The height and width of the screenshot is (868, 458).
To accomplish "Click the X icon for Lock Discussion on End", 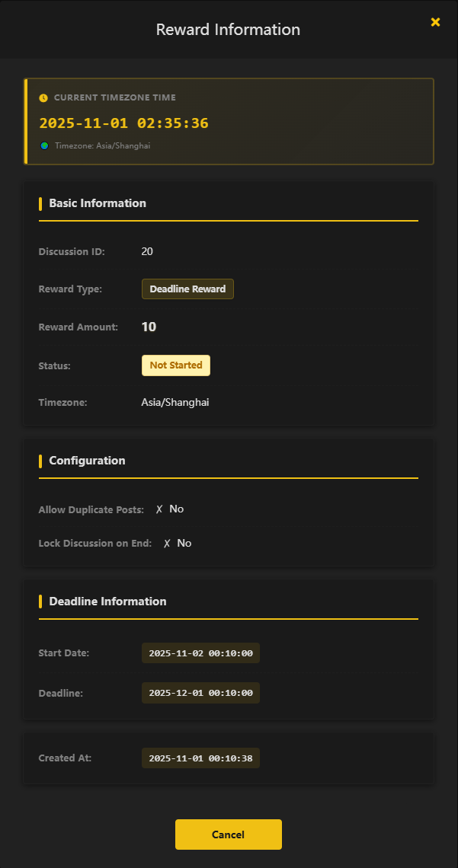I will 167,544.
